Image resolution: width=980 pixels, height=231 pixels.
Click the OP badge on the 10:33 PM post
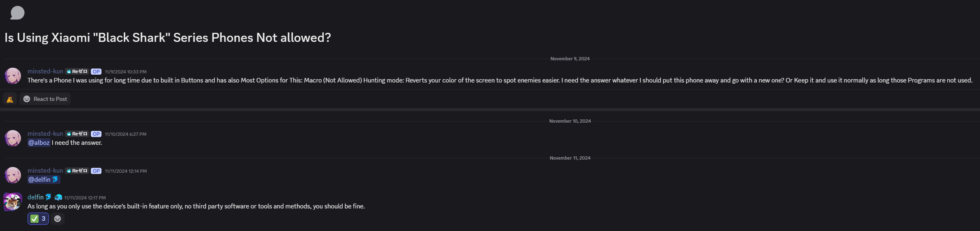[x=96, y=71]
